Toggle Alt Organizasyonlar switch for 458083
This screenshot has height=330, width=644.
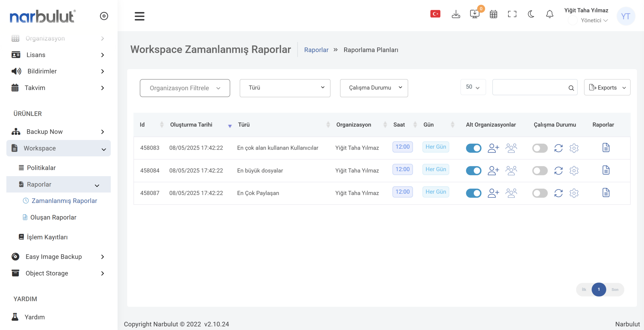tap(473, 148)
